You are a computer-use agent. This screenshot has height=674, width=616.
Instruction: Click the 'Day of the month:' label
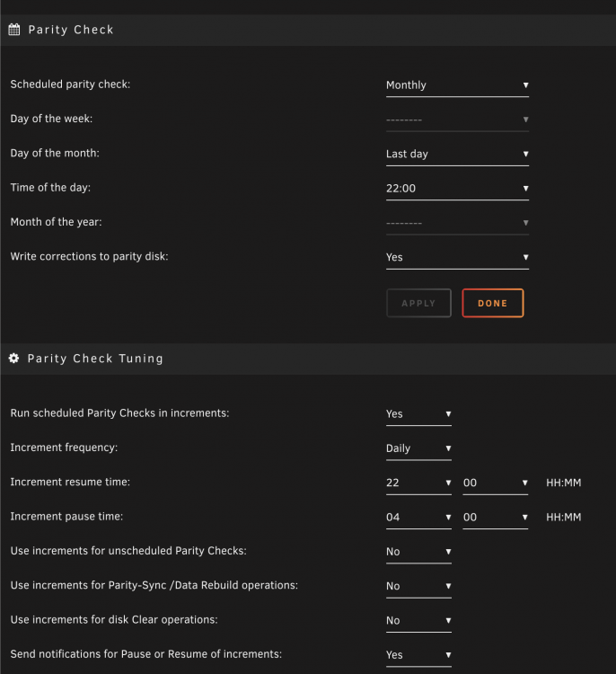point(55,153)
